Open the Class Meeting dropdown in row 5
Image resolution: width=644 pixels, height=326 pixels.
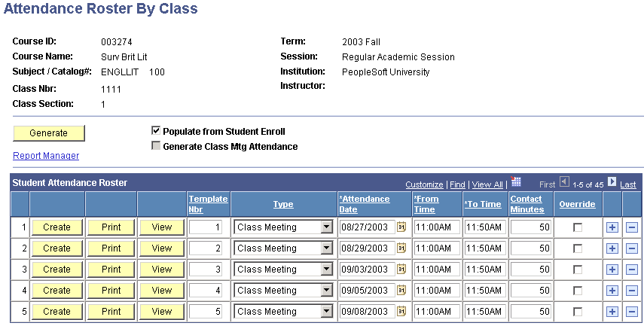click(283, 312)
